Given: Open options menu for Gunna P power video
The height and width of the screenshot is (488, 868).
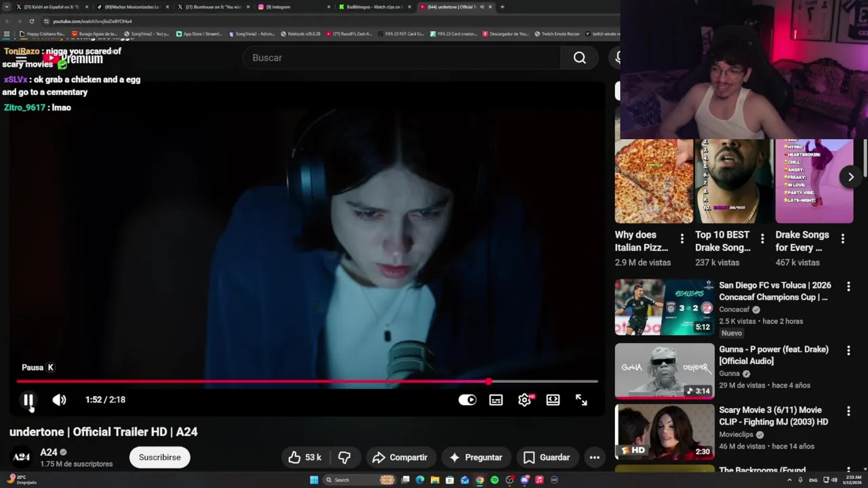Looking at the screenshot, I should click(848, 350).
